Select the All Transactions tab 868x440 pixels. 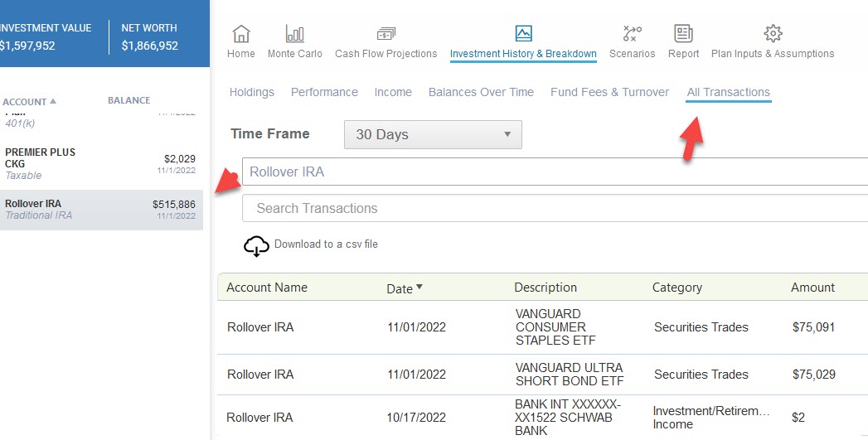click(729, 92)
